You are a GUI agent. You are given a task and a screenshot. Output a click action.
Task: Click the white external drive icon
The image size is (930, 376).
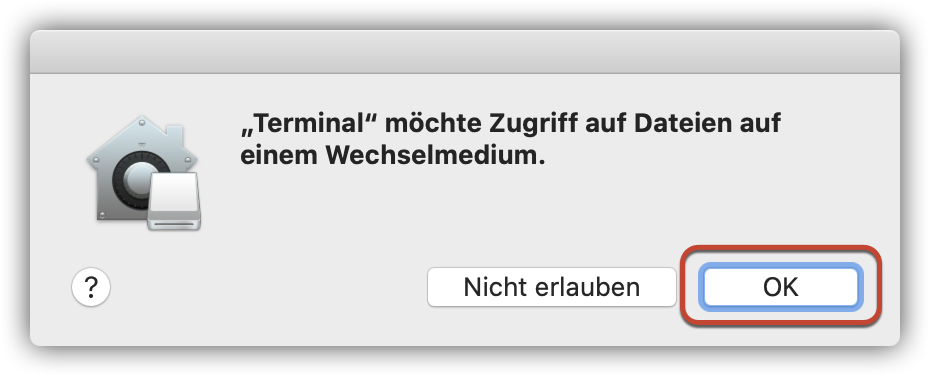175,202
